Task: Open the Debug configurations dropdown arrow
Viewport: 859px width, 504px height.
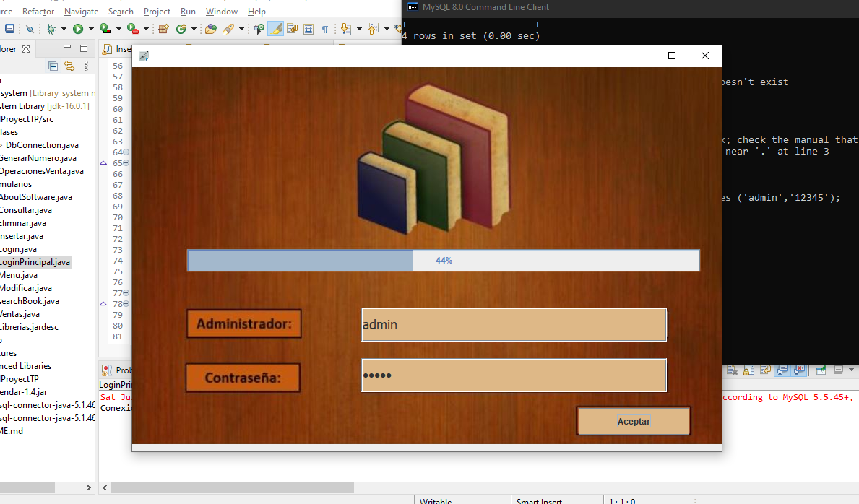Action: (x=64, y=28)
